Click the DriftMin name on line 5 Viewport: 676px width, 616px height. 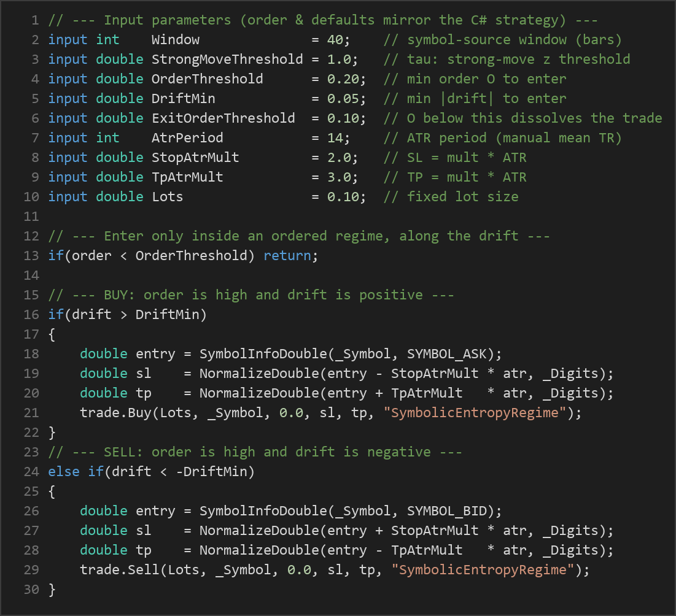(x=183, y=98)
